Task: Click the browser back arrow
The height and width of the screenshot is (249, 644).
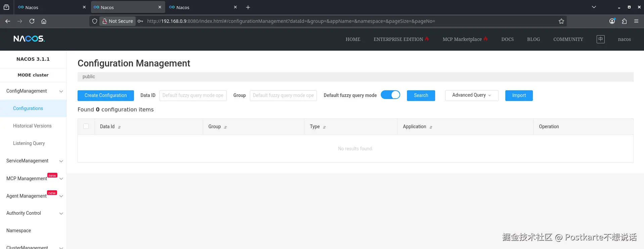Action: [8, 21]
